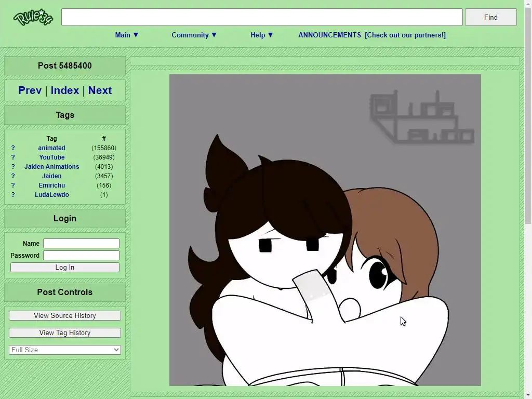532x399 pixels.
Task: Go to the Next post
Action: click(100, 90)
